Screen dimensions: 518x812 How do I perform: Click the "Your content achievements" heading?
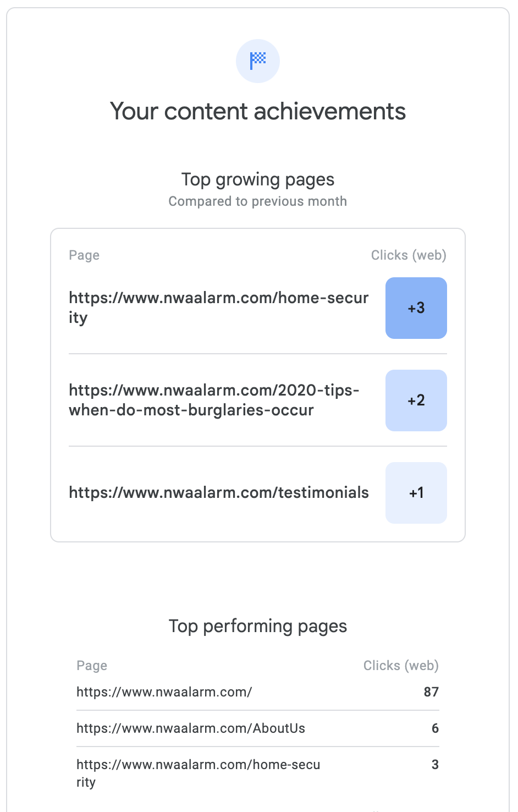[258, 112]
